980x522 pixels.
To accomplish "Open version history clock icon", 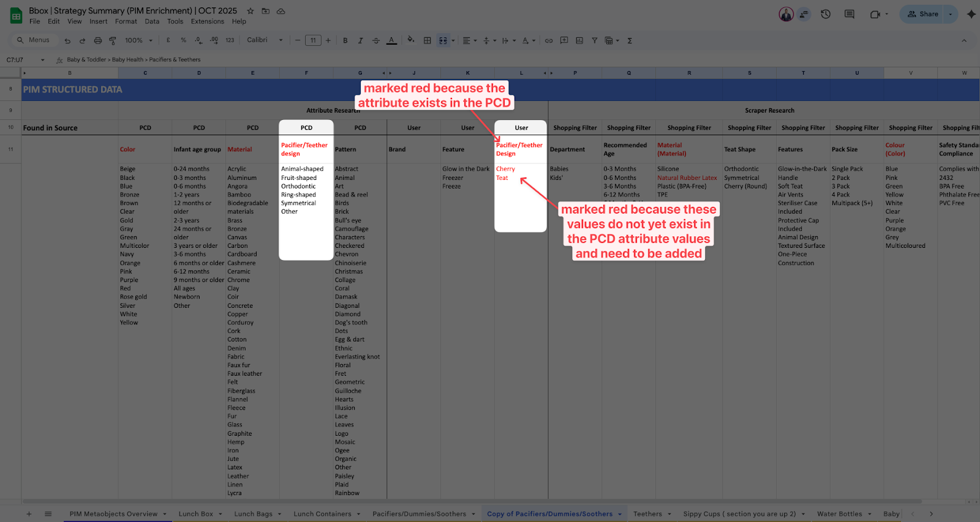I will point(826,14).
